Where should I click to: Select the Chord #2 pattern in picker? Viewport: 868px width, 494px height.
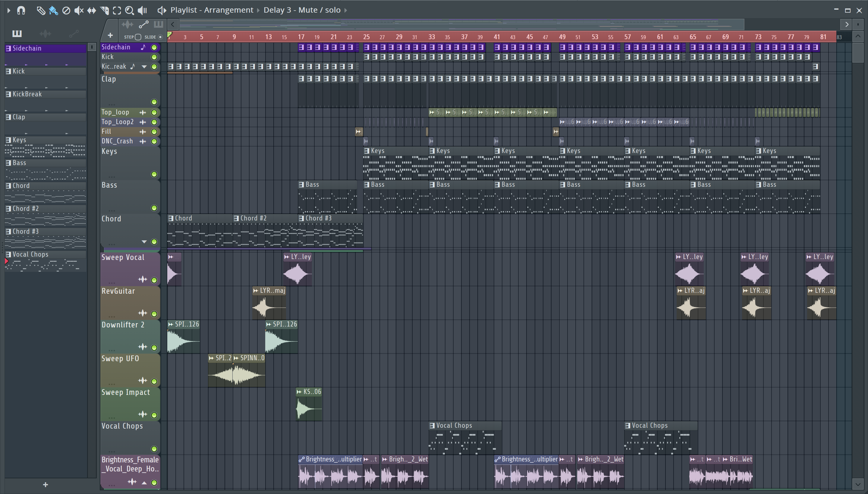pos(46,215)
